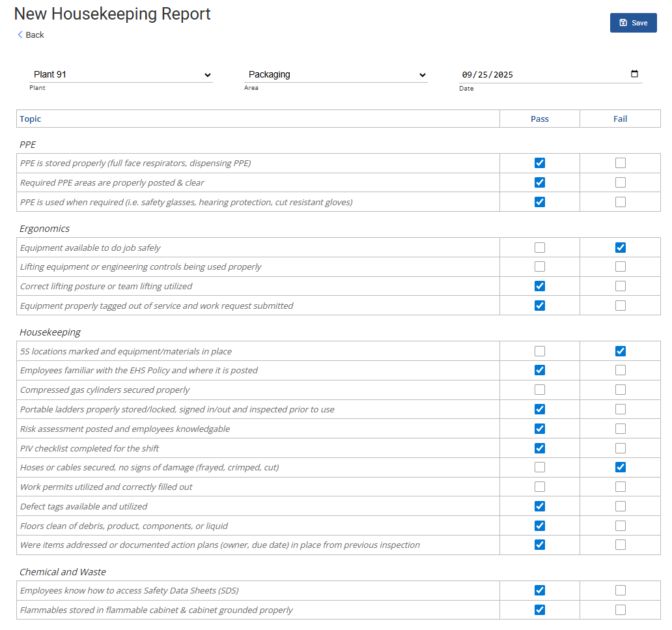Uncheck Pass for Employees know how to access SDS
Viewport: 672px width, 630px height.
coord(540,590)
